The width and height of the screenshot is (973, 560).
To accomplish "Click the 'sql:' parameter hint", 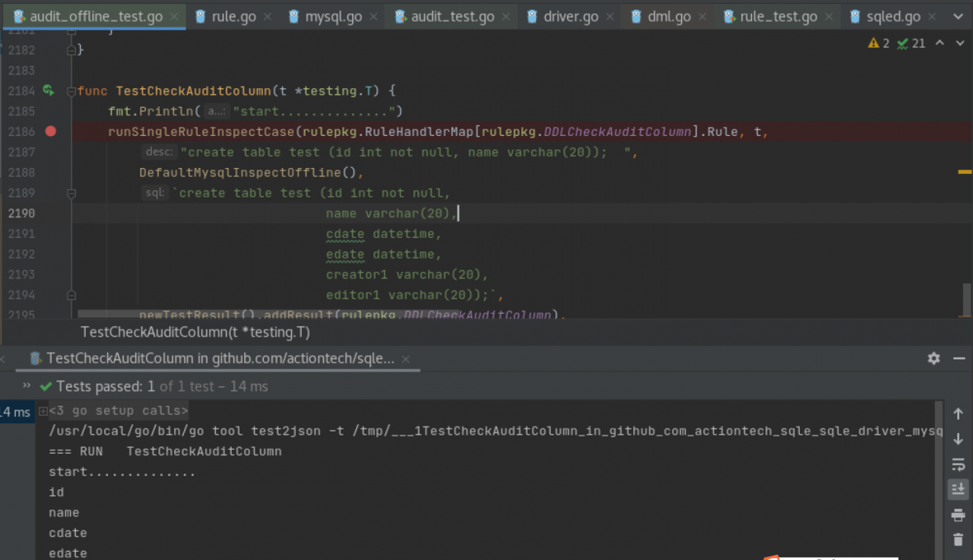I will 154,193.
